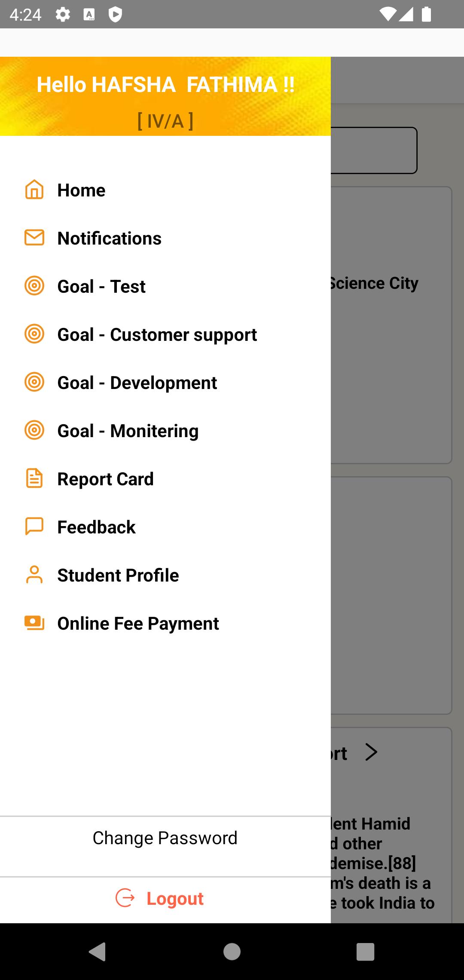This screenshot has height=980, width=464.
Task: Tap the Online Fee Payment icon
Action: click(x=34, y=623)
